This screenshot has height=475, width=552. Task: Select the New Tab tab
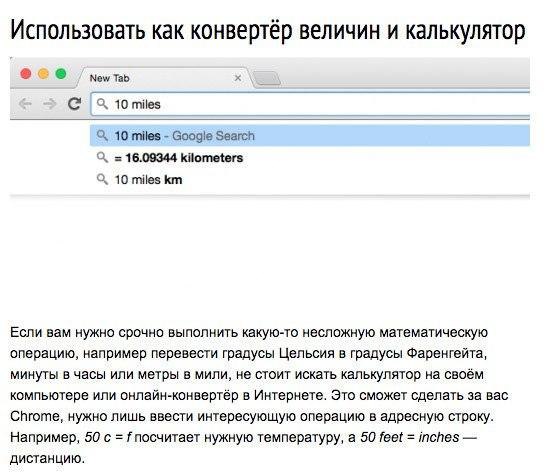pos(164,78)
